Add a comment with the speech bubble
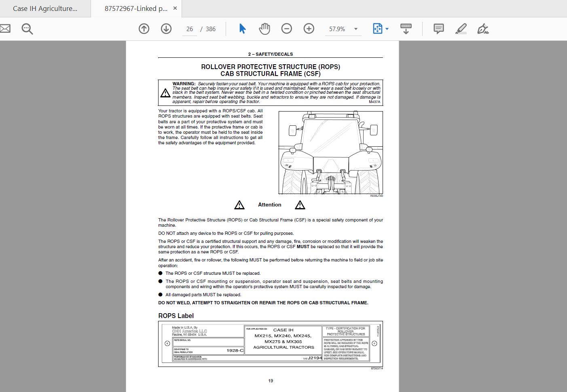The height and width of the screenshot is (392, 567). pos(439,29)
